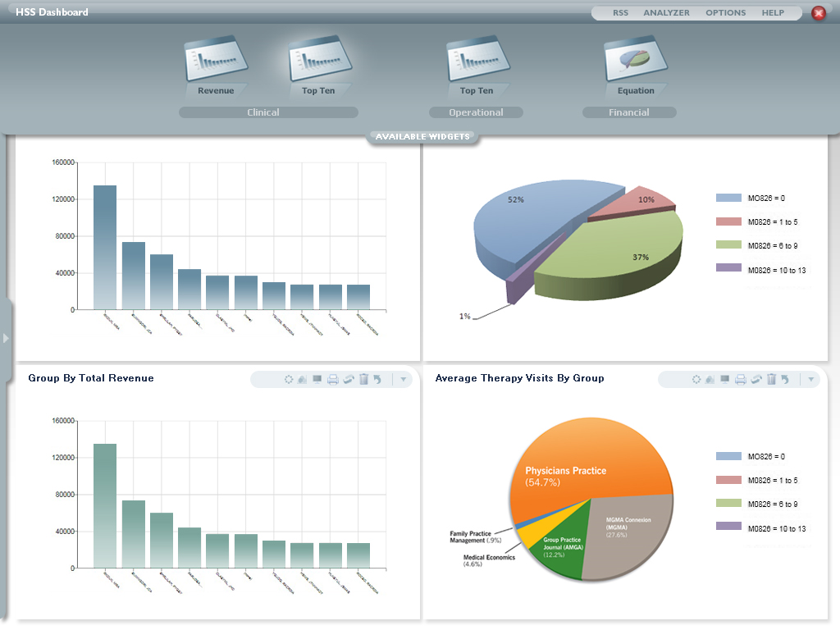The image size is (840, 630).
Task: Click monitor icon in Average Therapy Visits toolbar
Action: 725,379
